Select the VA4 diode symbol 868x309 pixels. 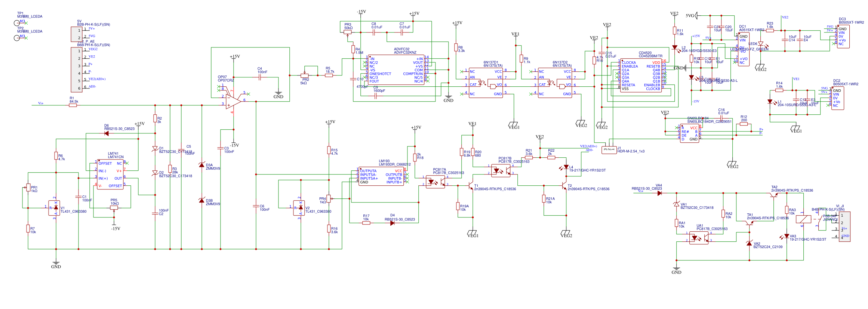click(659, 193)
